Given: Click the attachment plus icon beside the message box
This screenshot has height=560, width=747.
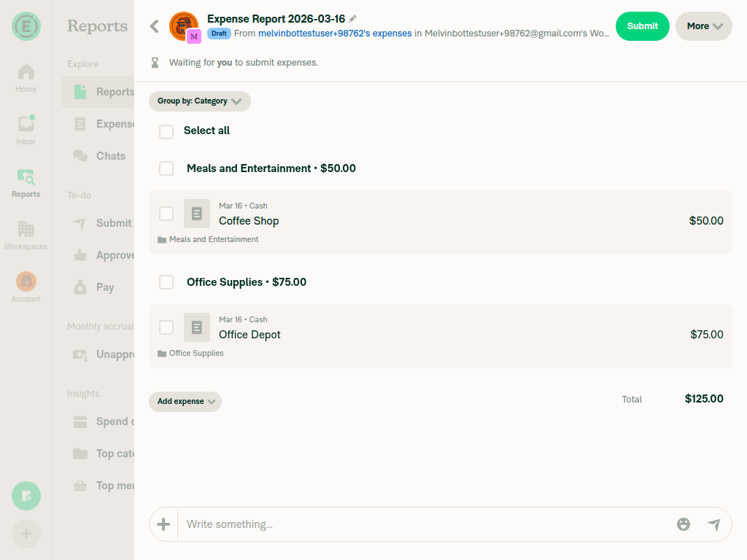Looking at the screenshot, I should pyautogui.click(x=163, y=524).
